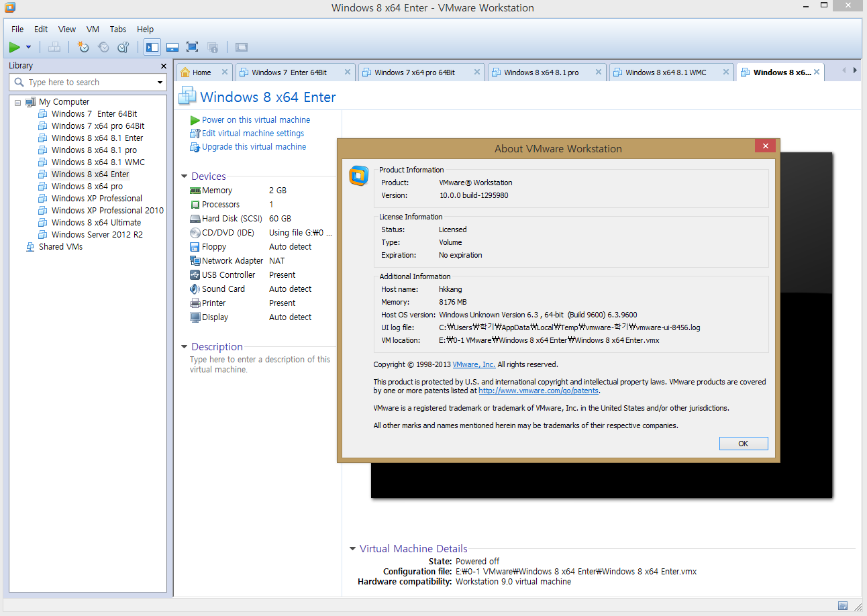
Task: Click the description text entry area
Action: click(x=260, y=364)
